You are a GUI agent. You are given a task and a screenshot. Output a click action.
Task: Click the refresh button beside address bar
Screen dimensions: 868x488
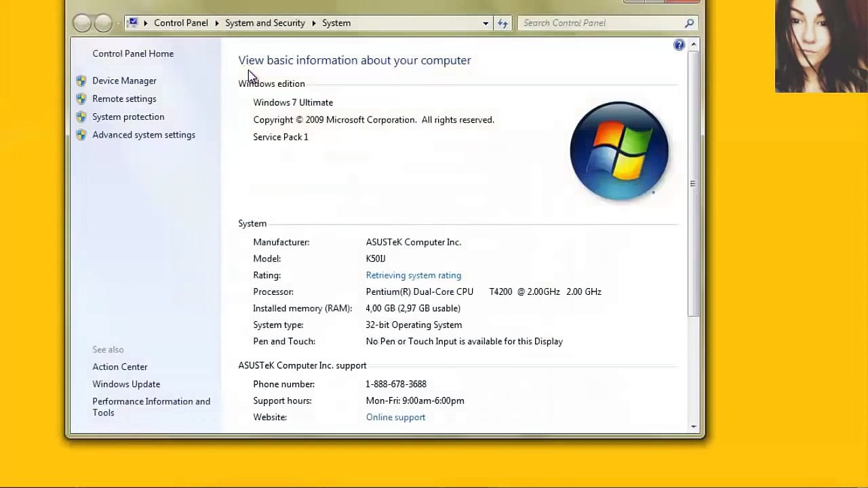pyautogui.click(x=502, y=23)
